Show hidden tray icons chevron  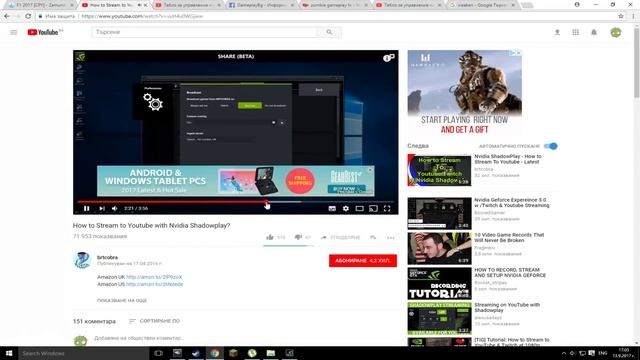point(564,353)
